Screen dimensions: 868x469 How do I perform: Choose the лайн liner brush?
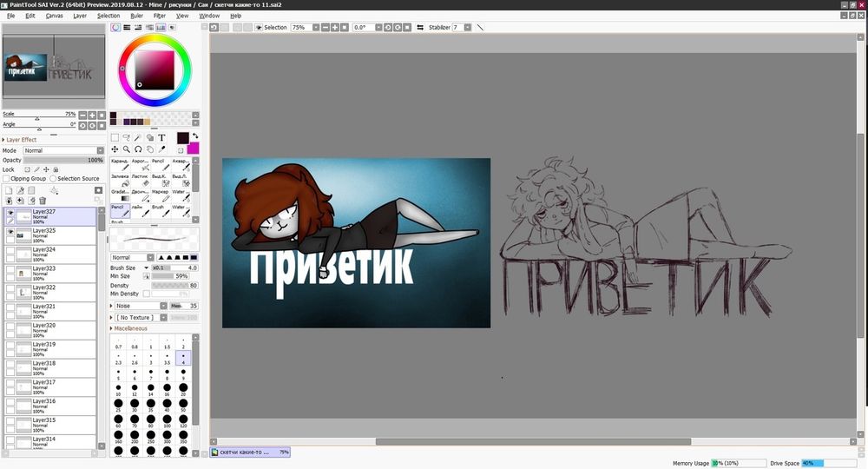click(x=141, y=210)
